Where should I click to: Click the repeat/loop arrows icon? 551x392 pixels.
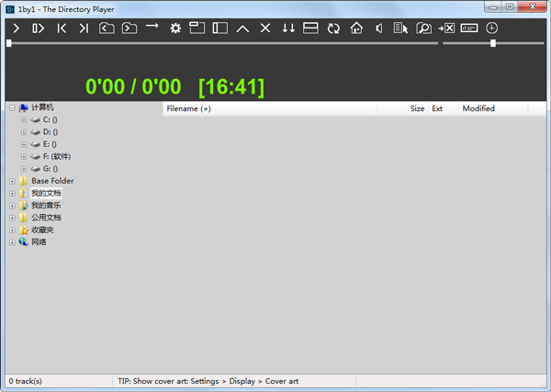pyautogui.click(x=333, y=28)
